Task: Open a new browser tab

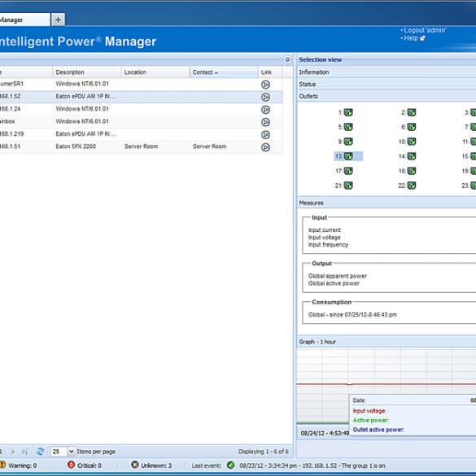Action: (x=58, y=20)
